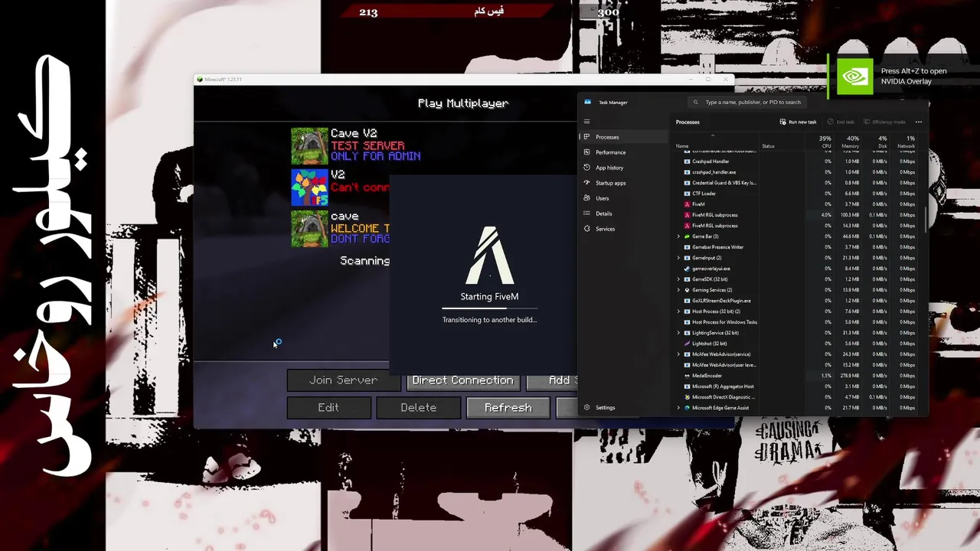
Task: Click the Xbox icon of Gaming Services
Action: point(687,290)
